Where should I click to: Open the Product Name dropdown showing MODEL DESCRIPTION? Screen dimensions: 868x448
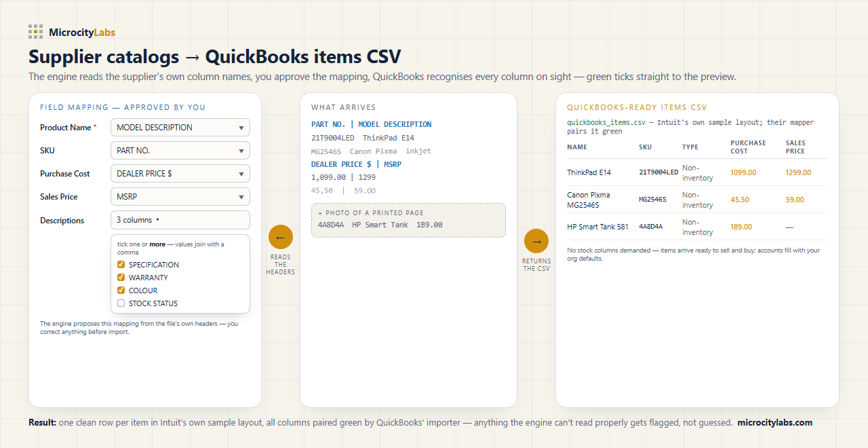click(180, 128)
